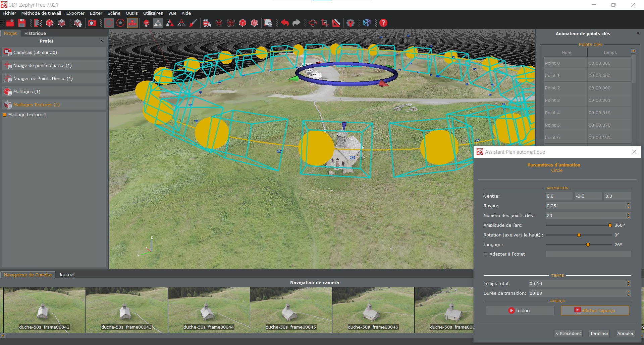The image size is (644, 345).
Task: Switch to the Historique tab
Action: [x=35, y=33]
